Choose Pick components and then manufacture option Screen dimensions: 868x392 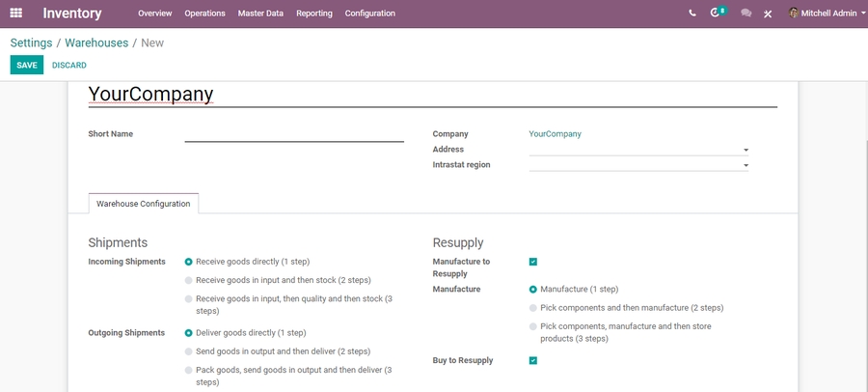[x=534, y=308]
